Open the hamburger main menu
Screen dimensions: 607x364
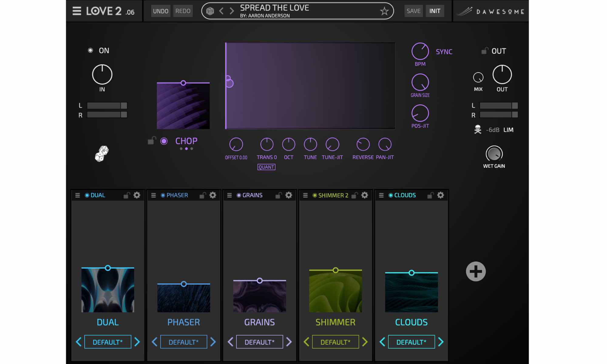coord(77,11)
